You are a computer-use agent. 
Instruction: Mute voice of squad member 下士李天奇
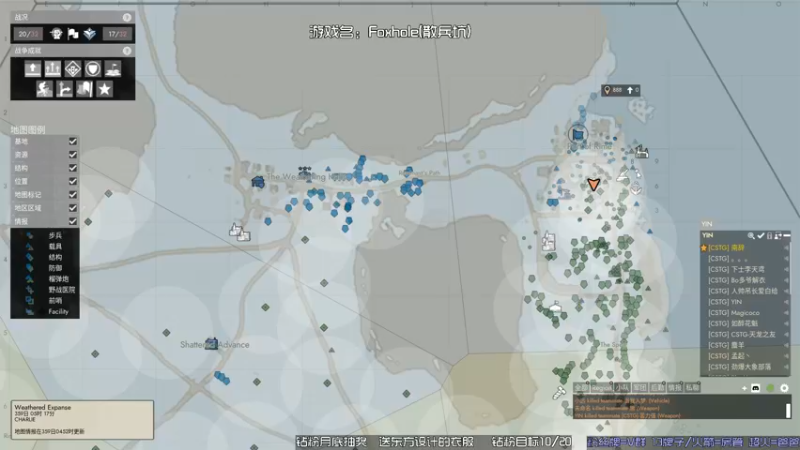tap(786, 269)
